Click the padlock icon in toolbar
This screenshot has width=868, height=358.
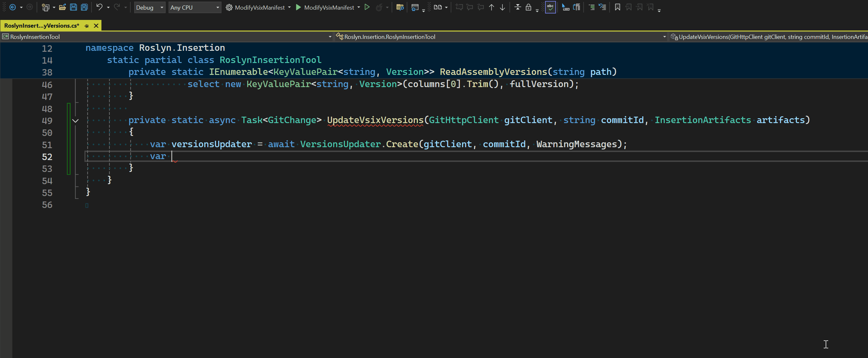point(529,7)
